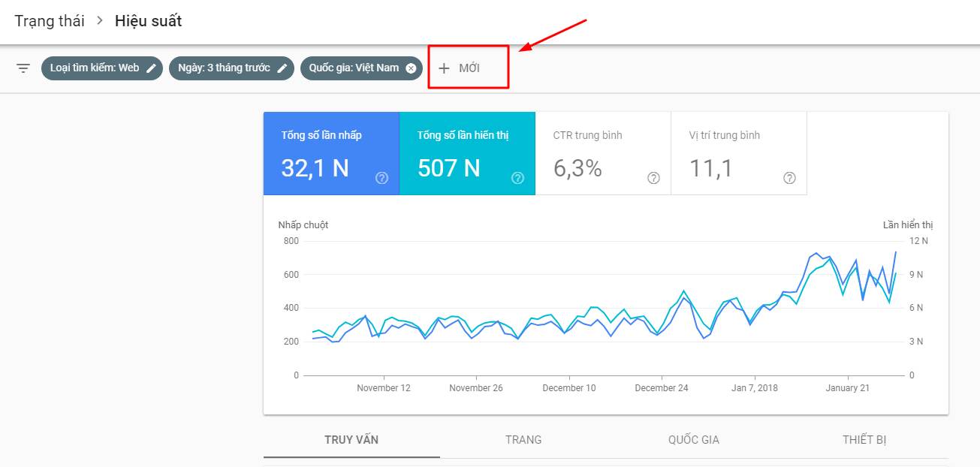Image resolution: width=980 pixels, height=467 pixels.
Task: Open the Ngày: 3 tháng trước filter chip
Action: click(x=223, y=68)
